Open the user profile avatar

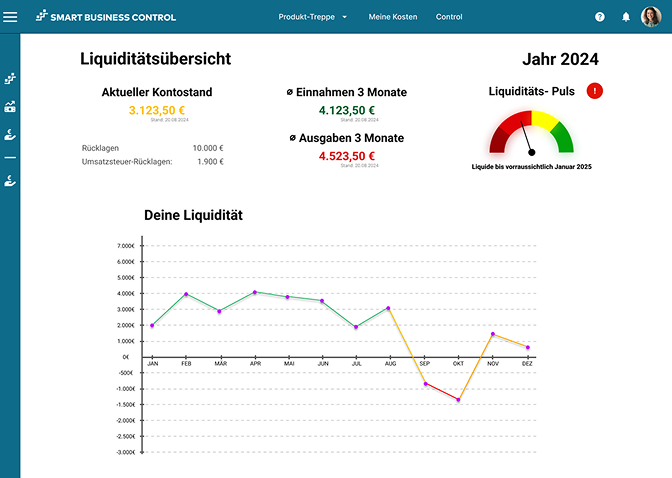[x=651, y=17]
